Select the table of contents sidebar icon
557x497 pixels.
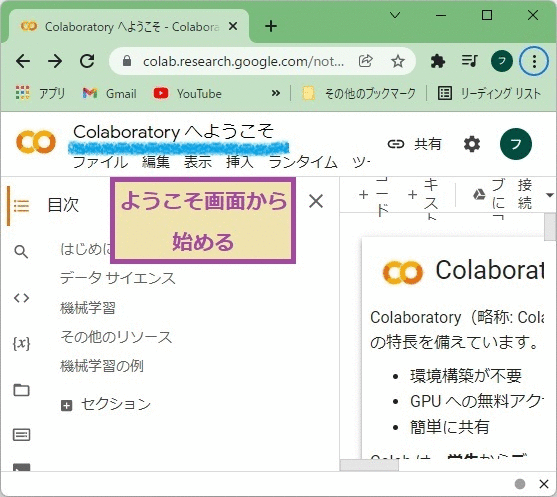(x=21, y=205)
